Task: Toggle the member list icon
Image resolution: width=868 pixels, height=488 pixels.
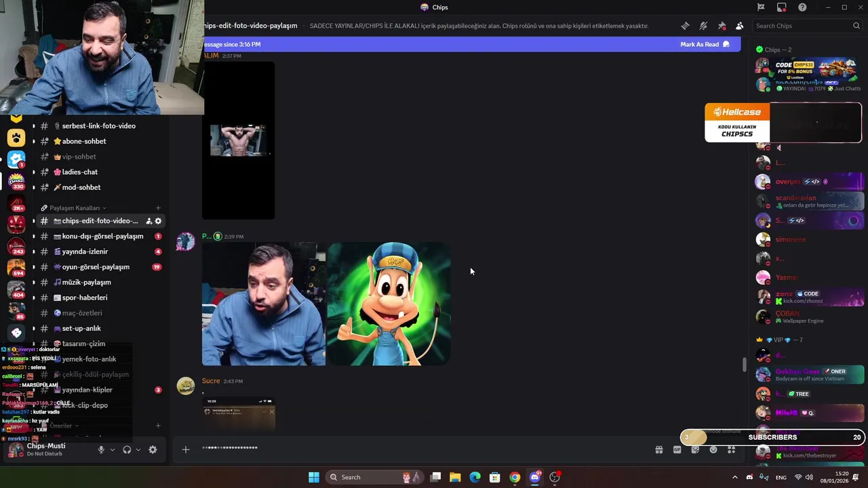Action: click(739, 26)
